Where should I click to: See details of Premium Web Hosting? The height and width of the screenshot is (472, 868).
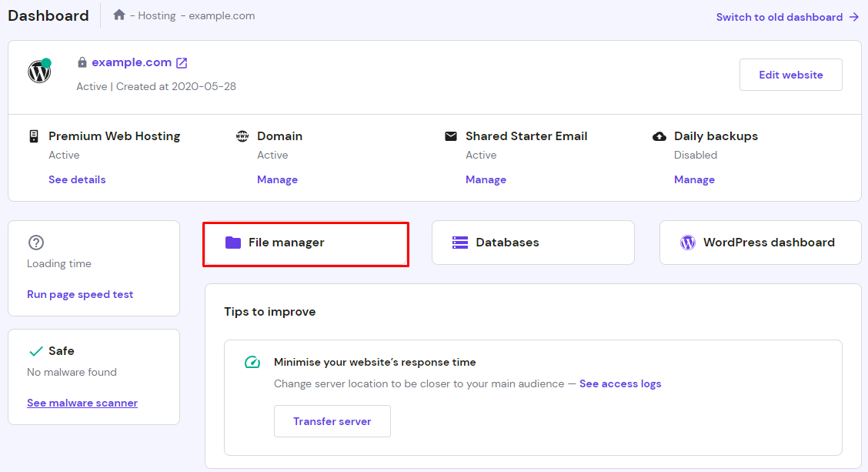tap(77, 179)
